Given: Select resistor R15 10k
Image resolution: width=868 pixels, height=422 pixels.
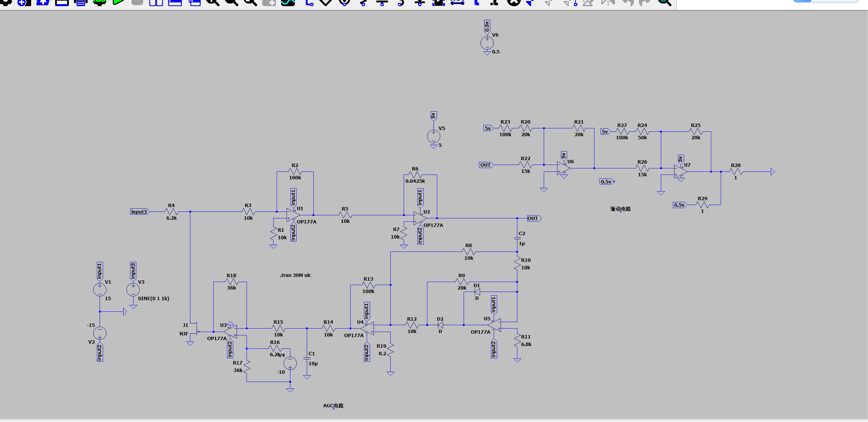Looking at the screenshot, I should [278, 328].
